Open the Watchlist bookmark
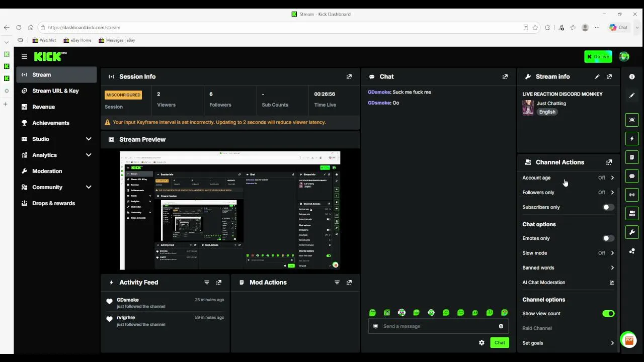Viewport: 644px width, 362px height. (x=44, y=40)
